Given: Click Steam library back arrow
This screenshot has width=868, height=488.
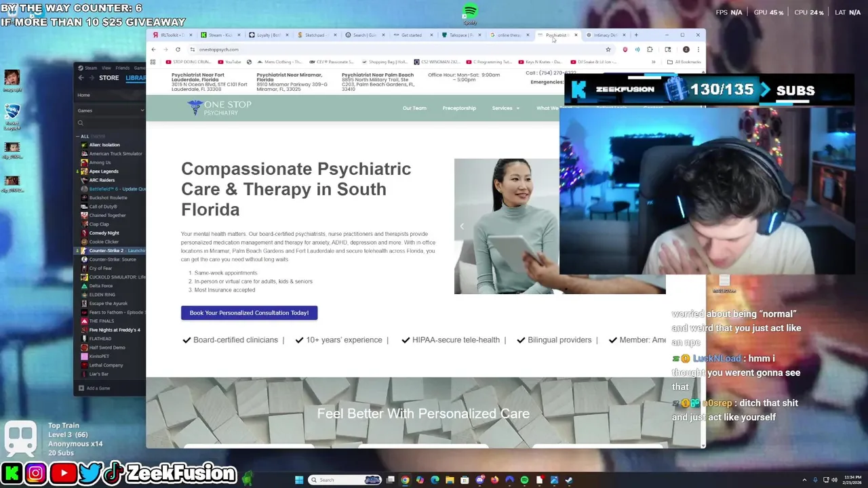Looking at the screenshot, I should click(81, 78).
